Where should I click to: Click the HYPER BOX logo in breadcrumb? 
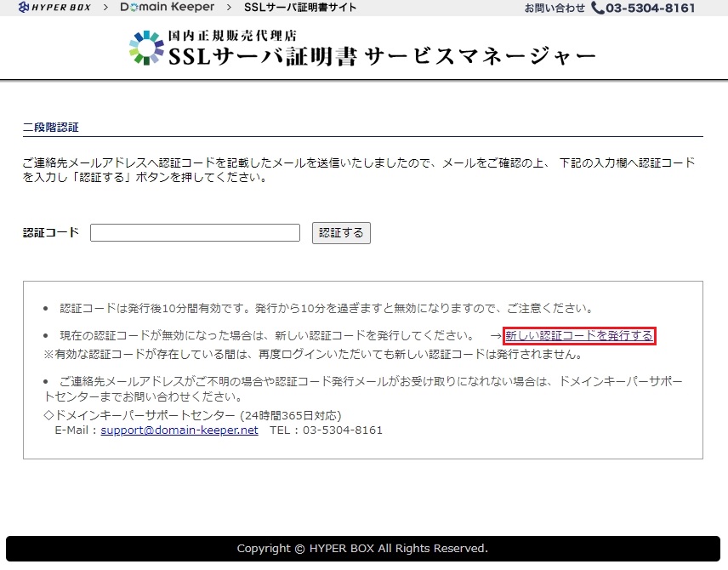(54, 7)
